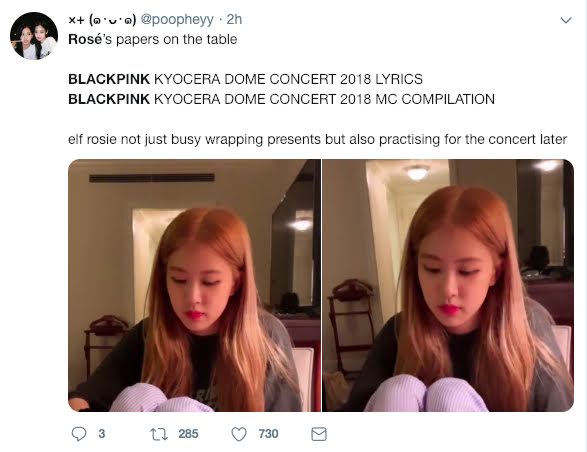This screenshot has width=587, height=452.
Task: Click the KYOCERA DOME CONCERT 2018 LYRICS text
Action: [x=288, y=79]
